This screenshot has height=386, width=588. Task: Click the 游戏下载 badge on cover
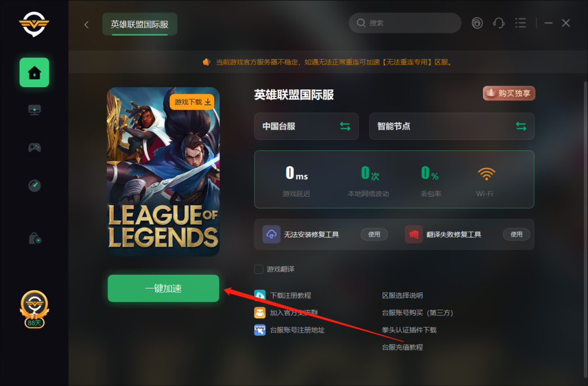[192, 102]
